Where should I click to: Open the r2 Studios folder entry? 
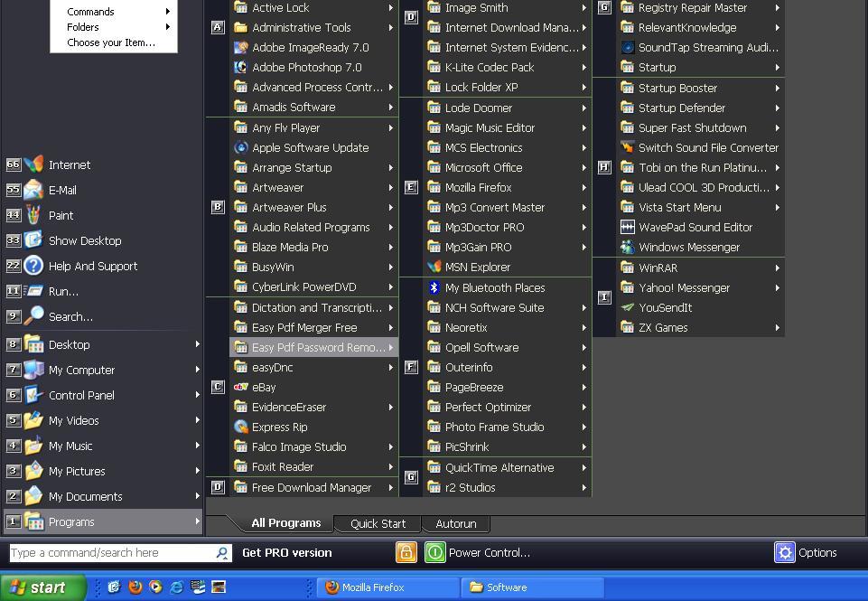click(x=507, y=487)
